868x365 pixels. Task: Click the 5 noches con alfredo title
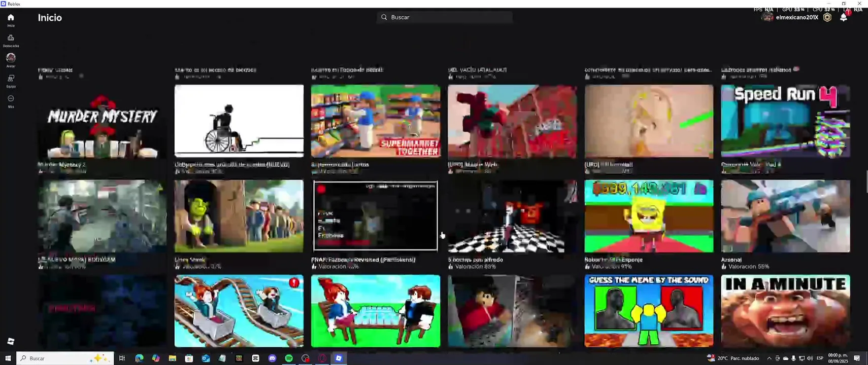click(476, 260)
